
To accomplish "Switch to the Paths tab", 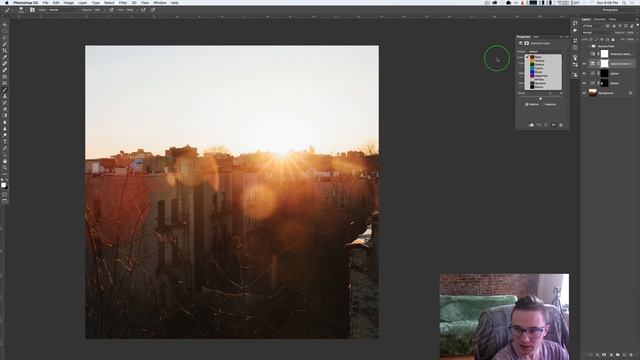I will [612, 19].
